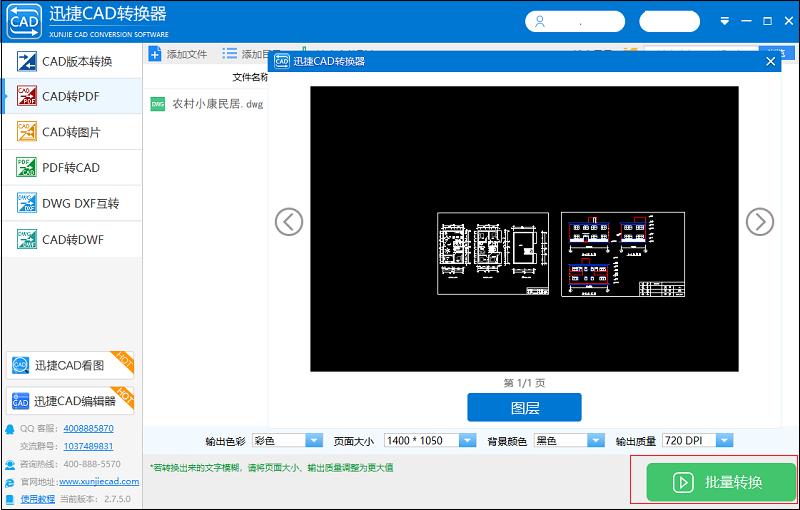
Task: Open the 使用教程 link
Action: (37, 499)
